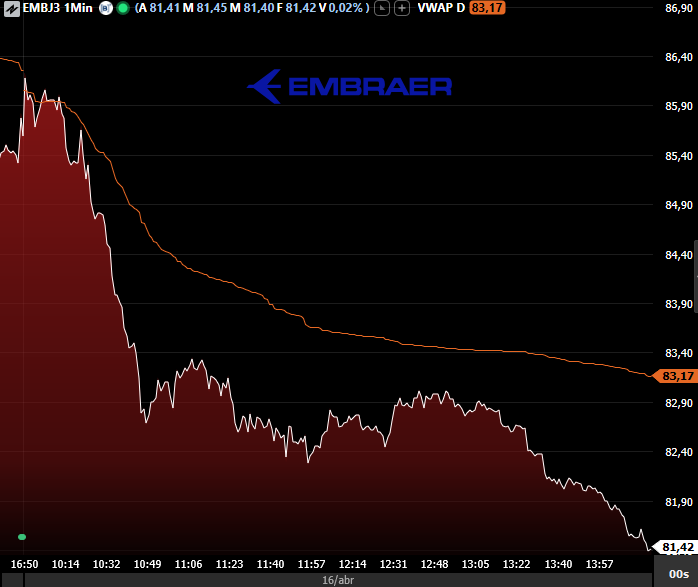
Task: Click the 84,40 price axis label
Action: tap(679, 255)
